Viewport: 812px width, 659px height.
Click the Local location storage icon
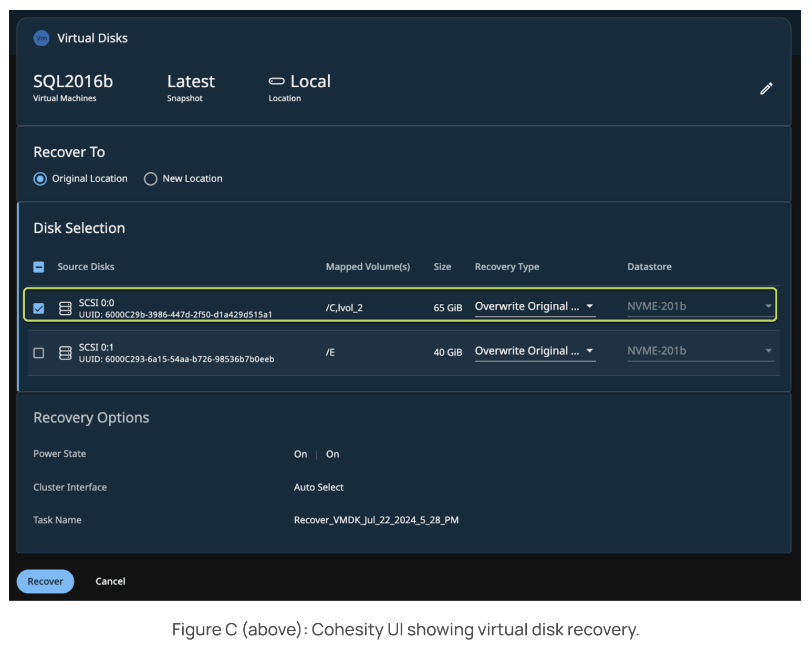276,81
